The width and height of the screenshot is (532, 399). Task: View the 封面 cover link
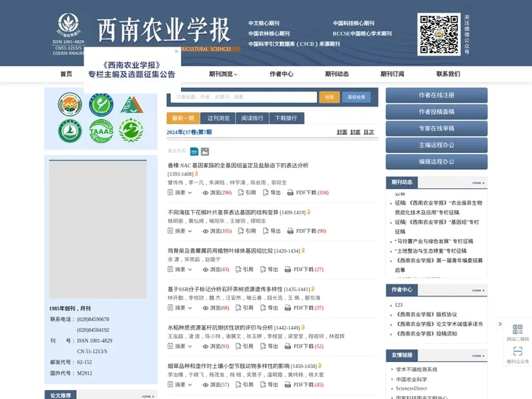tap(342, 132)
